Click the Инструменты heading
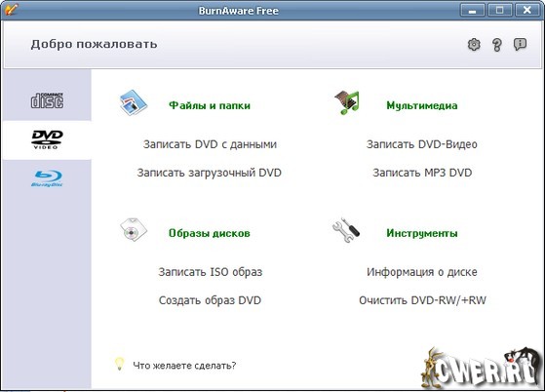The width and height of the screenshot is (545, 392). (422, 233)
